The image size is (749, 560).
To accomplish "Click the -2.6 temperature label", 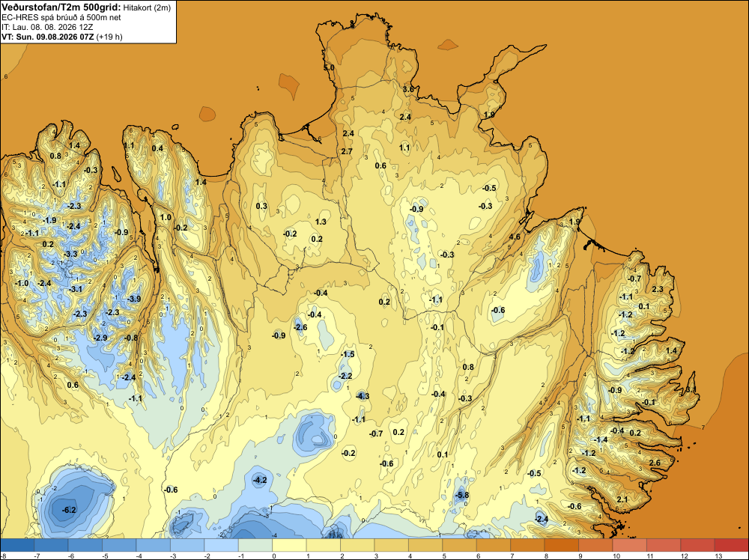I will click(x=300, y=327).
